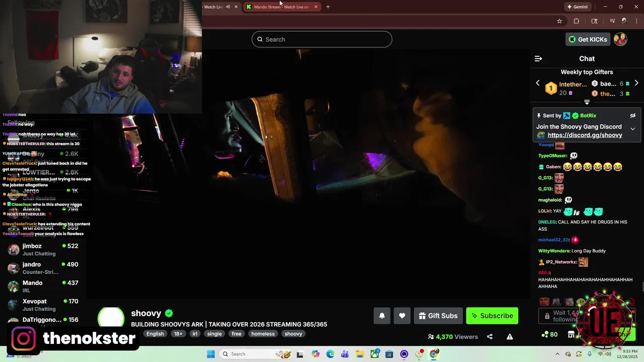Select the shoovy tag
This screenshot has width=644, height=362.
[x=293, y=334]
